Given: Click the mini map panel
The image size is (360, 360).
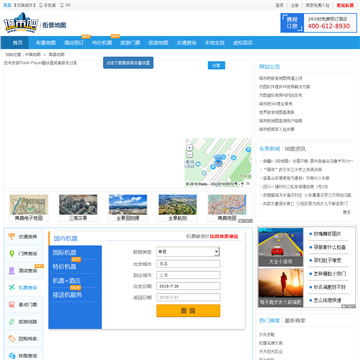Looking at the screenshot, I should 218,163.
